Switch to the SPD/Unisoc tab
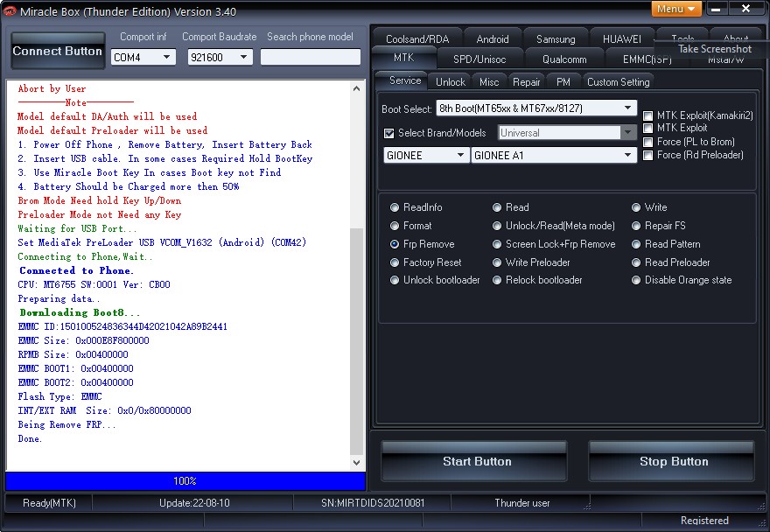The image size is (770, 532). pyautogui.click(x=479, y=59)
